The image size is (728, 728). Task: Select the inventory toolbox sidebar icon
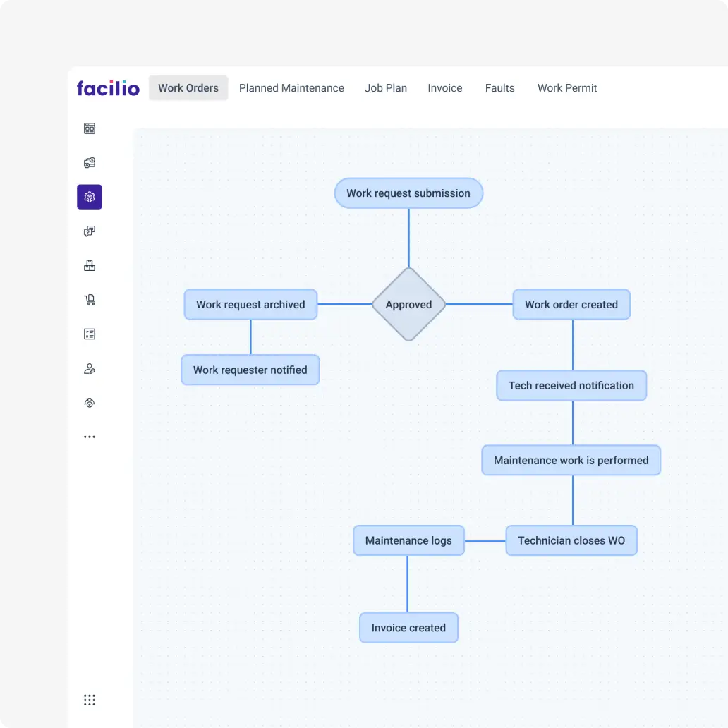[x=89, y=265]
